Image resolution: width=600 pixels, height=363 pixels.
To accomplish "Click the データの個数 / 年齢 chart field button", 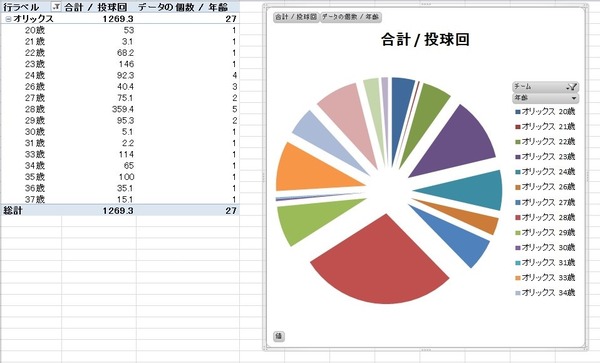I will point(351,17).
